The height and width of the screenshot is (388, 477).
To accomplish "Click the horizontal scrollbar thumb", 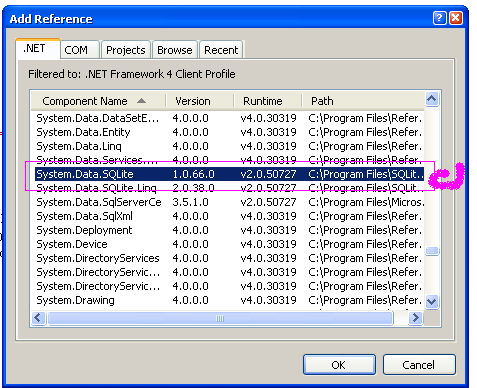I will coord(220,318).
